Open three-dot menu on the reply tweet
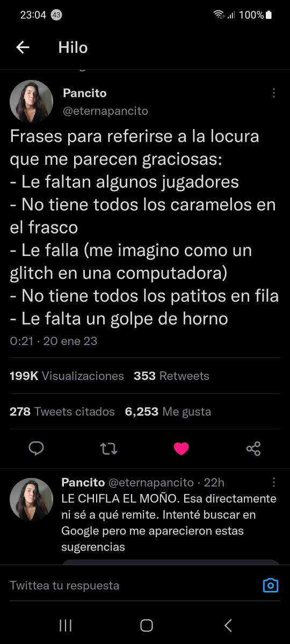 [x=274, y=482]
